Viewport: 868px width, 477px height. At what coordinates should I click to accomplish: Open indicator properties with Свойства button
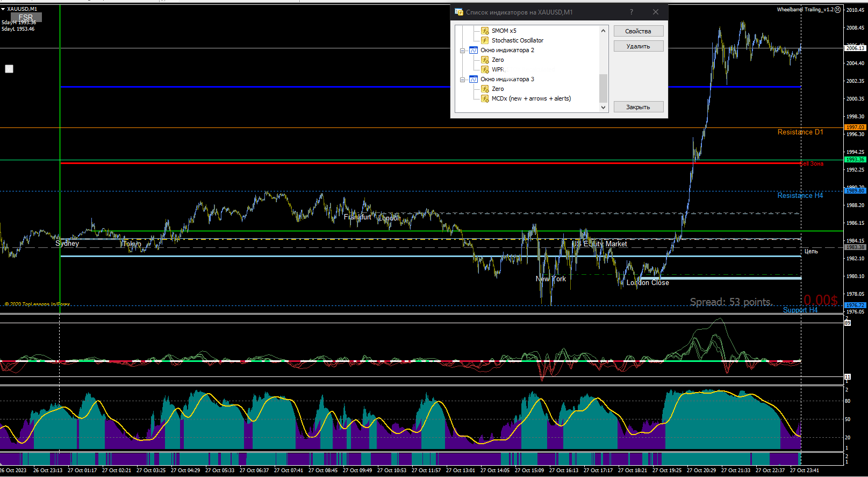point(638,31)
